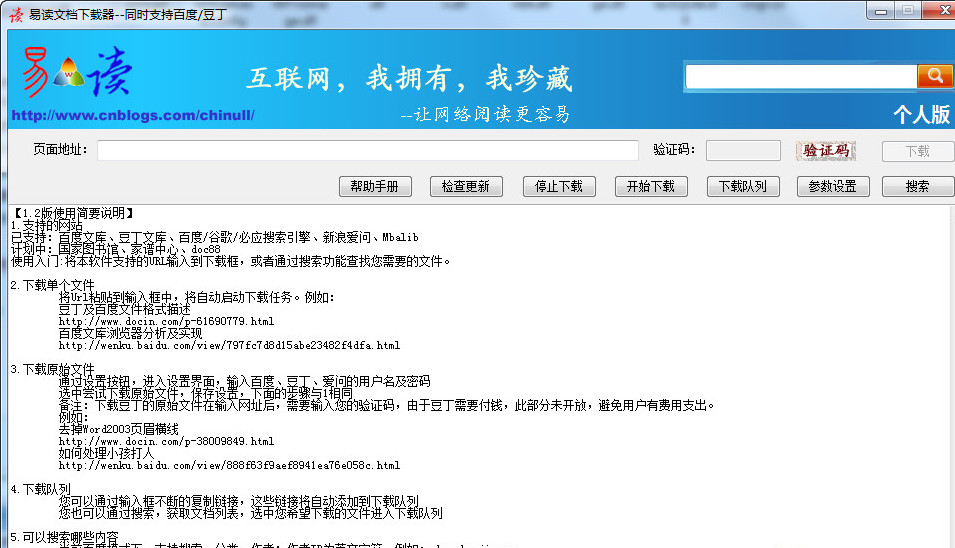Click the '5. 可以搜索哪些内容' heading
This screenshot has width=955, height=548.
[x=65, y=537]
